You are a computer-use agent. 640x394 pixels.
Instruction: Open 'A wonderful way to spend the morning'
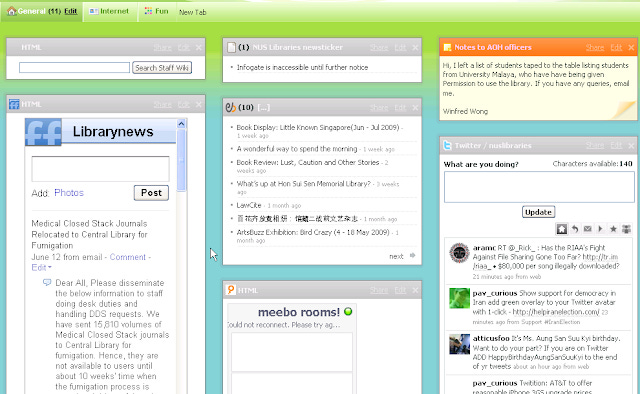(297, 149)
